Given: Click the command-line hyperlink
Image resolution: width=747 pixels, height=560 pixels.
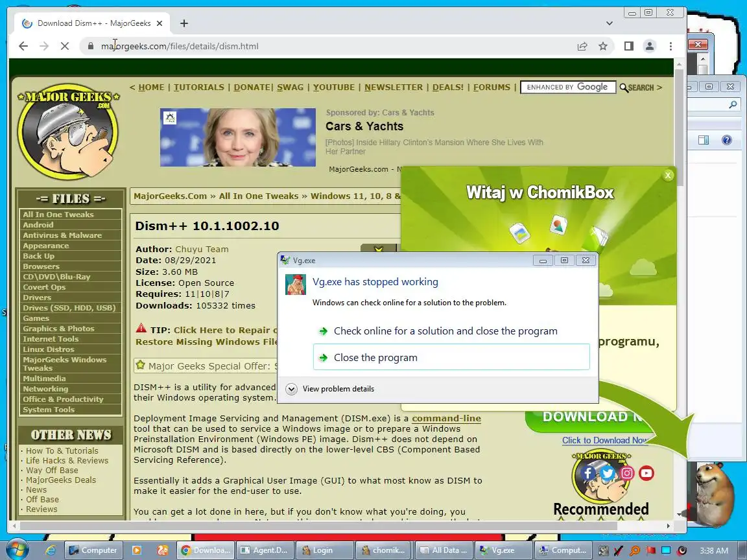Looking at the screenshot, I should click(446, 419).
